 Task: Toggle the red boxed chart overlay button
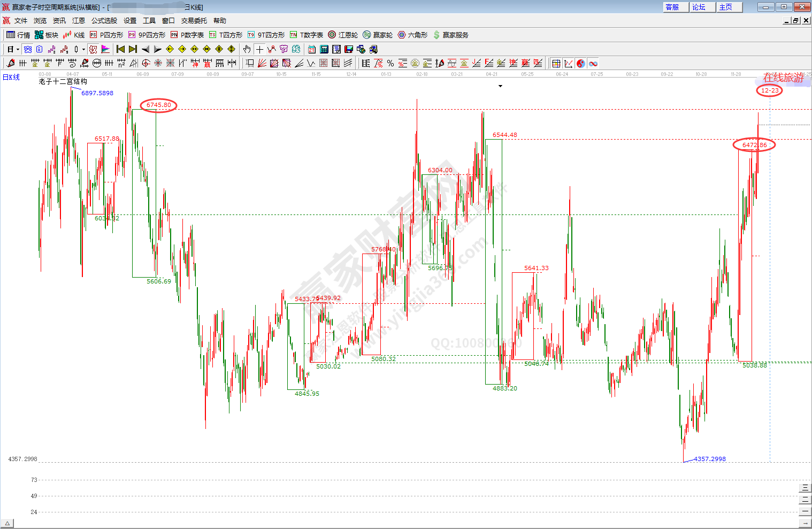coord(93,49)
